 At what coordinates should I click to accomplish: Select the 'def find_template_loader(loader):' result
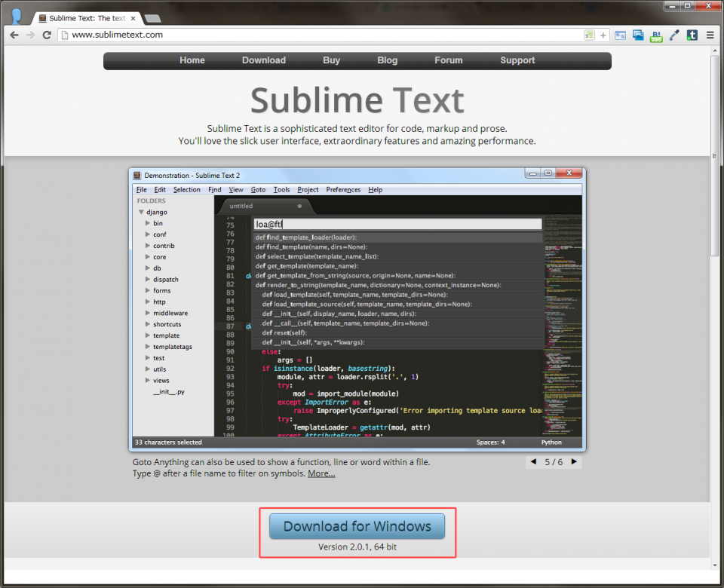(397, 237)
